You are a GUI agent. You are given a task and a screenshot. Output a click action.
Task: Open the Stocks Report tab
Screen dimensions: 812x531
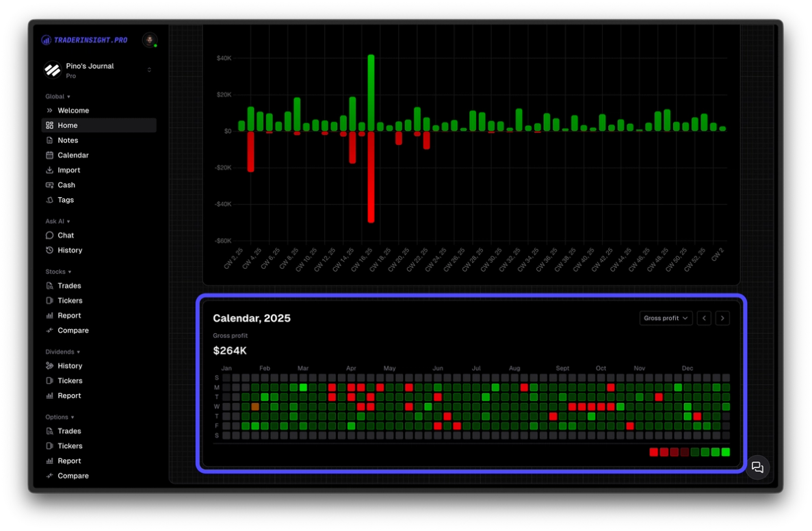[68, 315]
